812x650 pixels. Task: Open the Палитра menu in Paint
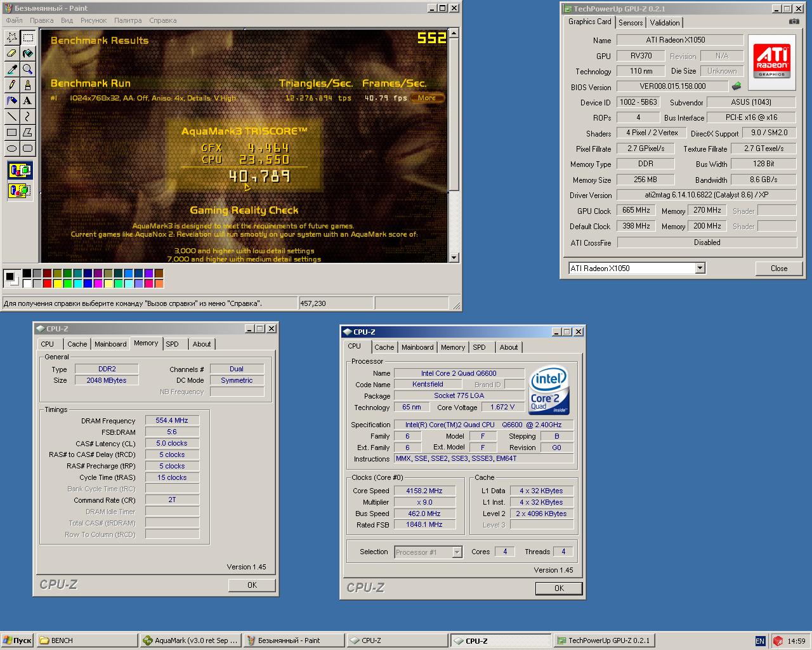128,20
